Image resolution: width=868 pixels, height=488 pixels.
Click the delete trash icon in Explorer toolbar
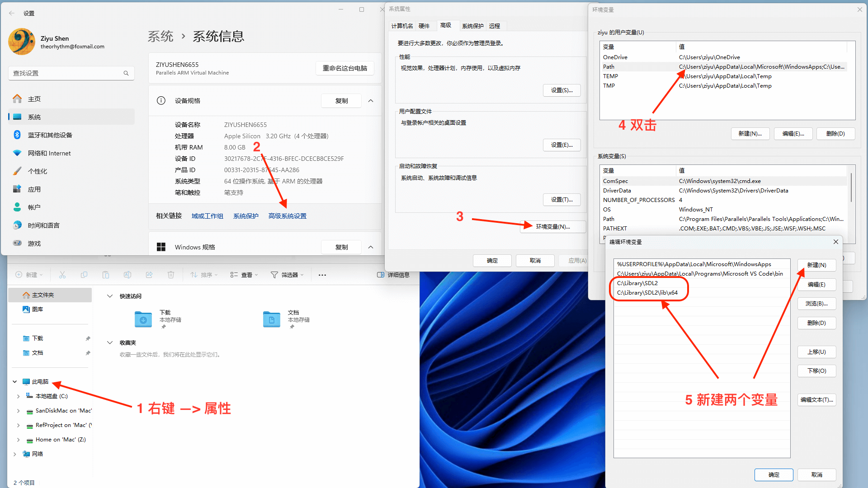click(171, 275)
